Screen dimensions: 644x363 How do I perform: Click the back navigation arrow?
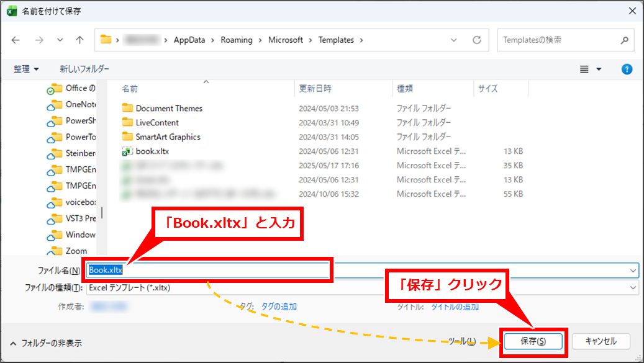click(16, 40)
